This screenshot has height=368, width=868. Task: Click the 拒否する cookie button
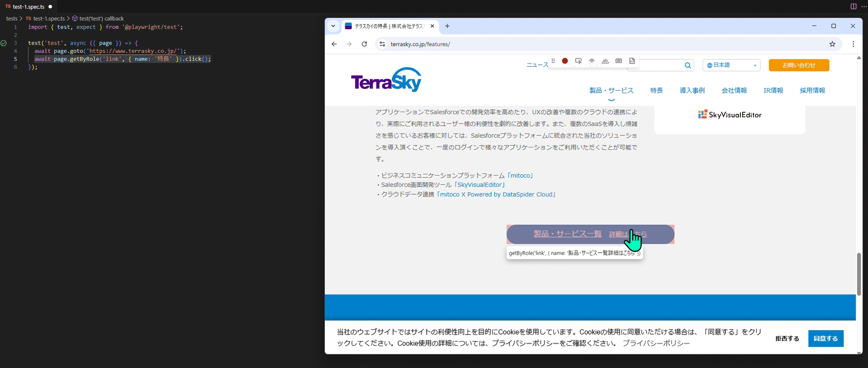787,339
